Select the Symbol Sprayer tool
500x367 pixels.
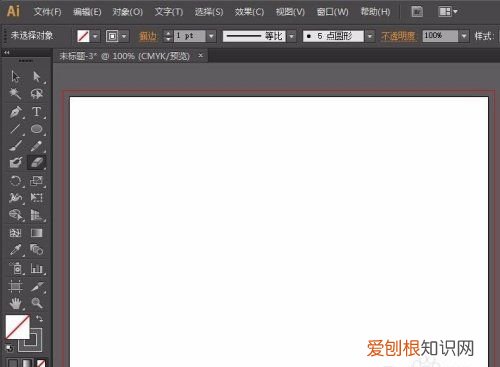pos(15,268)
